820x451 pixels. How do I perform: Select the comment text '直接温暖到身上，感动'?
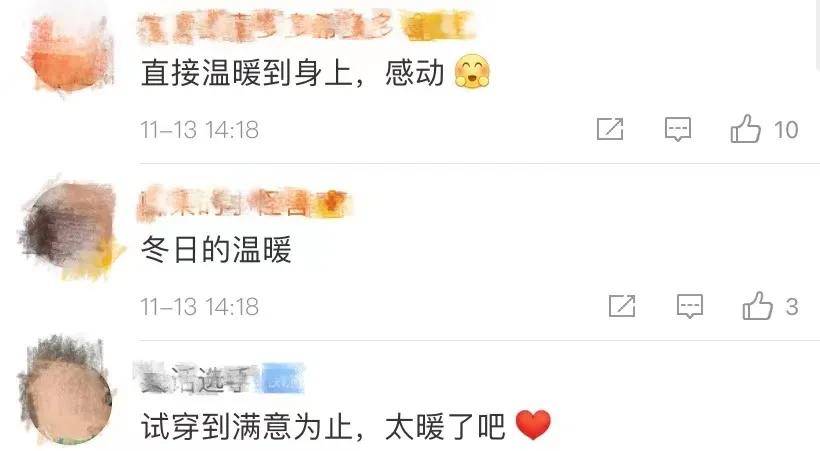click(293, 72)
